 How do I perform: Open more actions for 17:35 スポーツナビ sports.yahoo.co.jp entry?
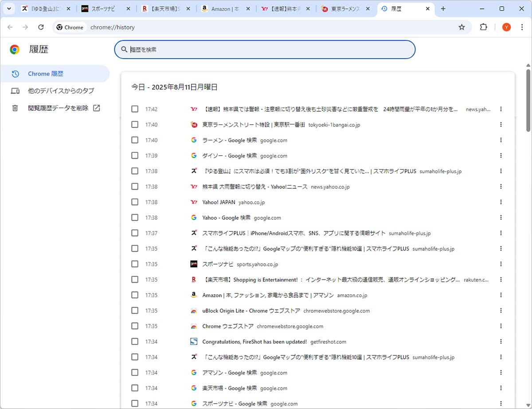click(501, 264)
